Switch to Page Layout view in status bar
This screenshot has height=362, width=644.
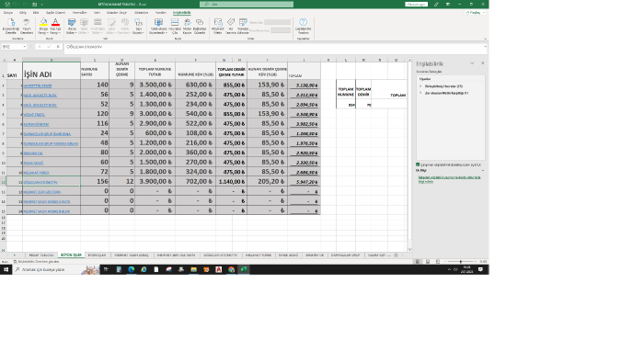[x=428, y=261]
